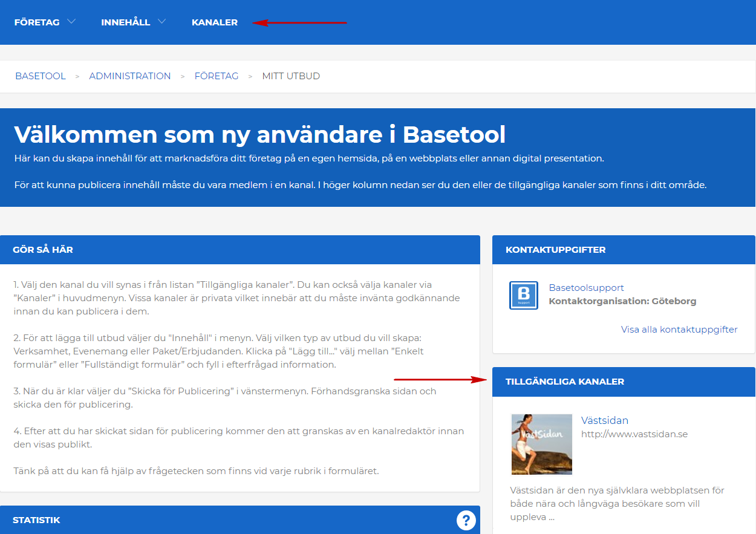Image resolution: width=756 pixels, height=534 pixels.
Task: Go to KANALER in main menu
Action: tap(215, 22)
